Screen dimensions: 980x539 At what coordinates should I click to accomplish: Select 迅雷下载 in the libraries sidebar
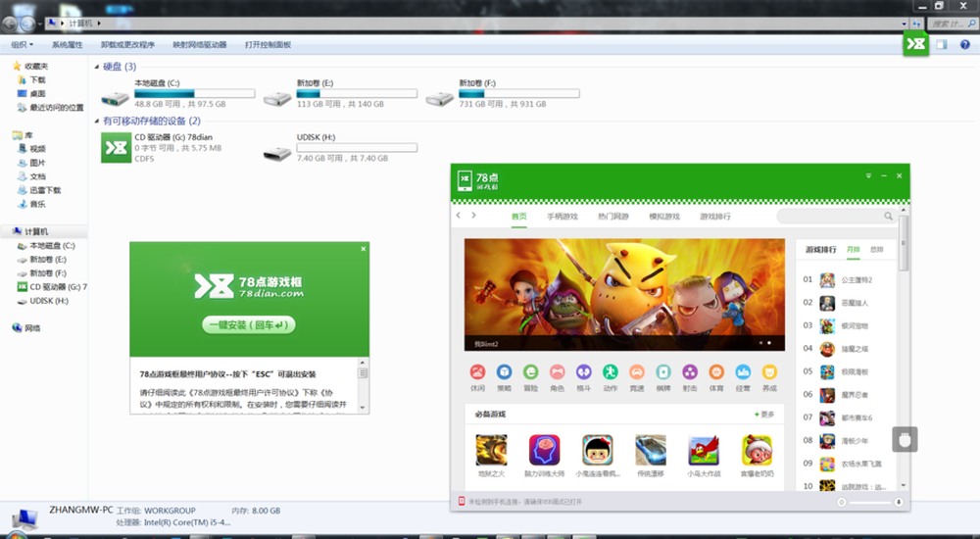pos(39,190)
